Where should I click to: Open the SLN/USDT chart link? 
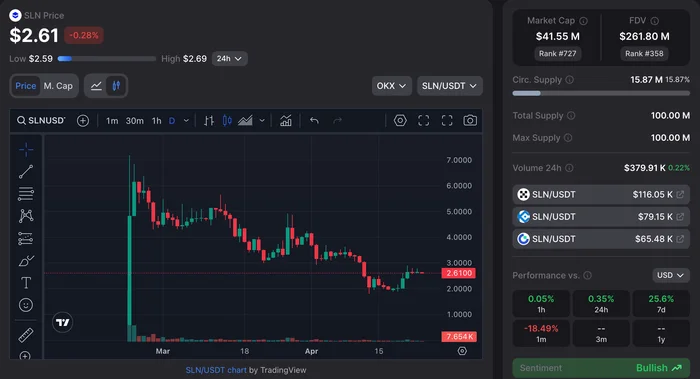click(x=216, y=370)
